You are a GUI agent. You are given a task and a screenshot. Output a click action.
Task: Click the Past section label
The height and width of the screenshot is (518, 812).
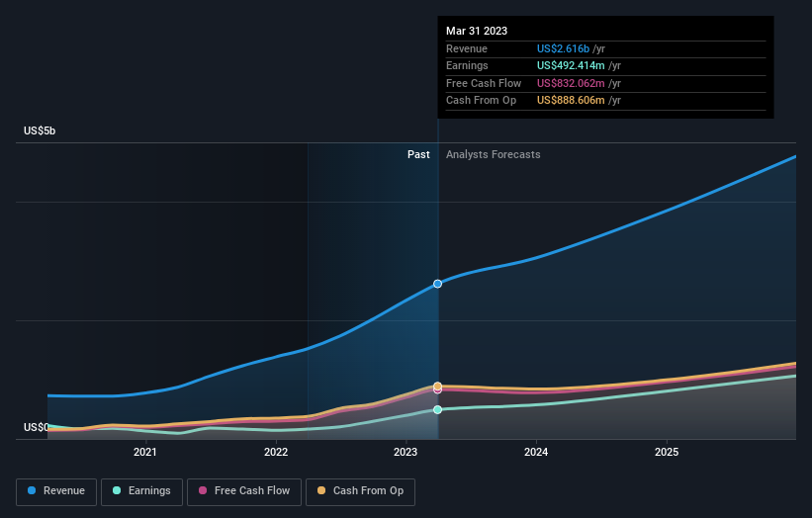pos(418,154)
